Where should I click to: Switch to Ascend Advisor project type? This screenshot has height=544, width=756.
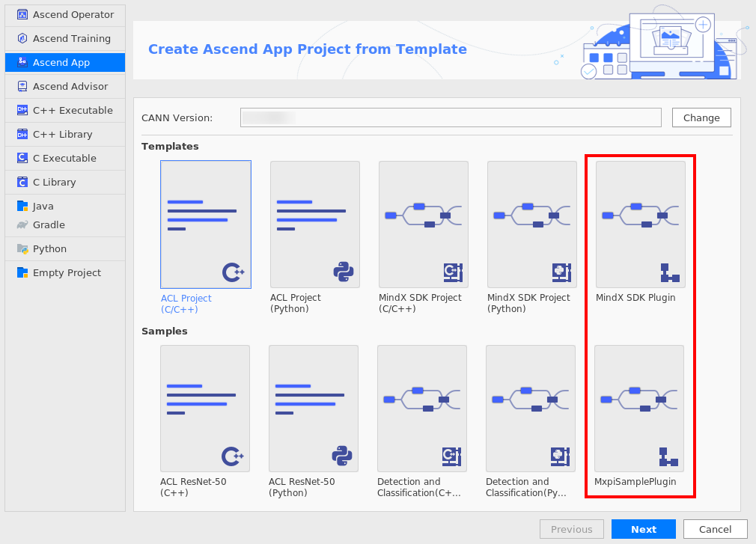click(x=65, y=86)
